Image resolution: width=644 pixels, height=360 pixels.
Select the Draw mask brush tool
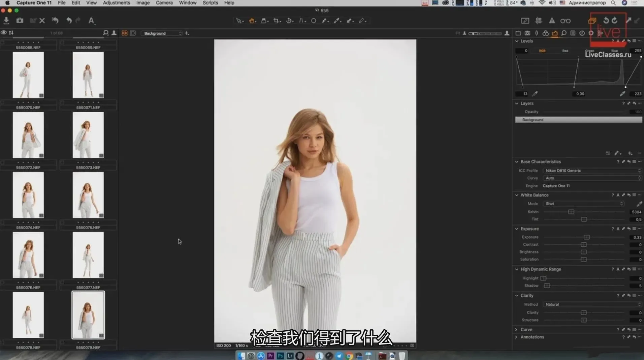[x=325, y=21]
